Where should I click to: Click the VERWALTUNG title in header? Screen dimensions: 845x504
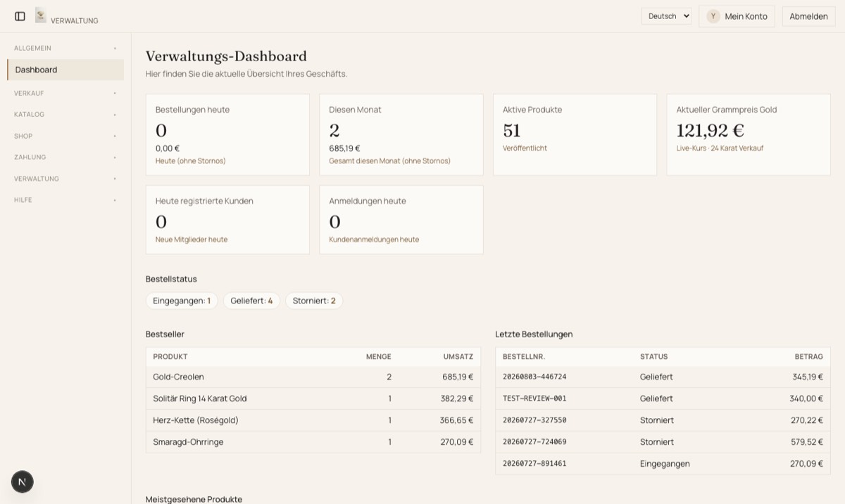(75, 20)
